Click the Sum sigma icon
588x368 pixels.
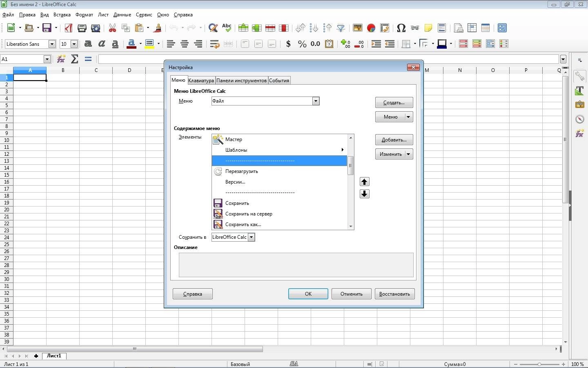pyautogui.click(x=74, y=59)
